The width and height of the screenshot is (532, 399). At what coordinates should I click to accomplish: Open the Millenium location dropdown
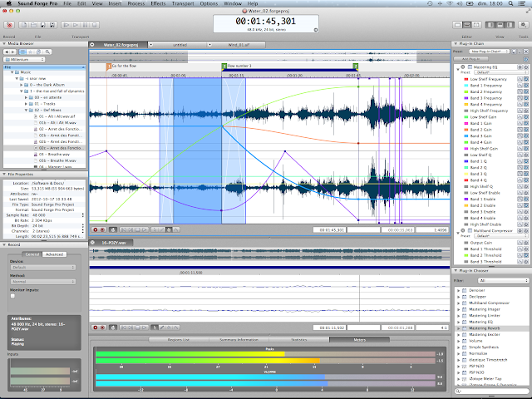24,60
